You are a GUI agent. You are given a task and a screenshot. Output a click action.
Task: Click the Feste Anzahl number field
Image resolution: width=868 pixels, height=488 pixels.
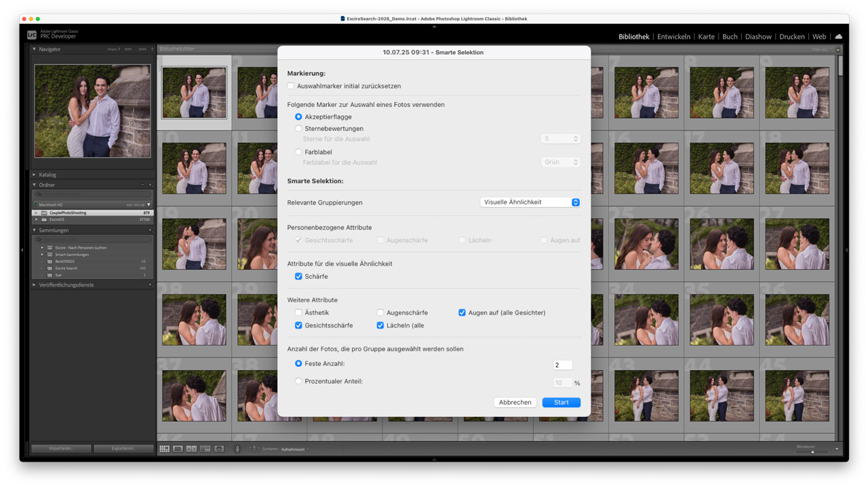[x=562, y=365]
